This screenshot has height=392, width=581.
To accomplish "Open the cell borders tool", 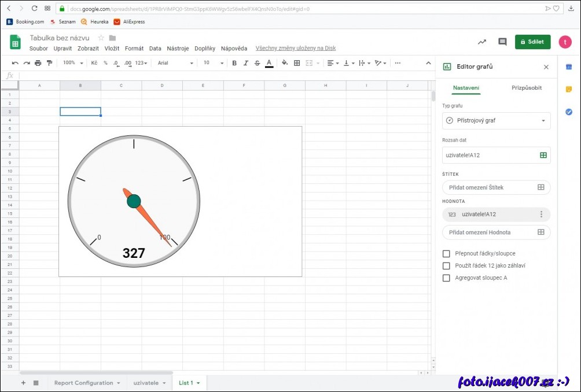I will coord(297,63).
